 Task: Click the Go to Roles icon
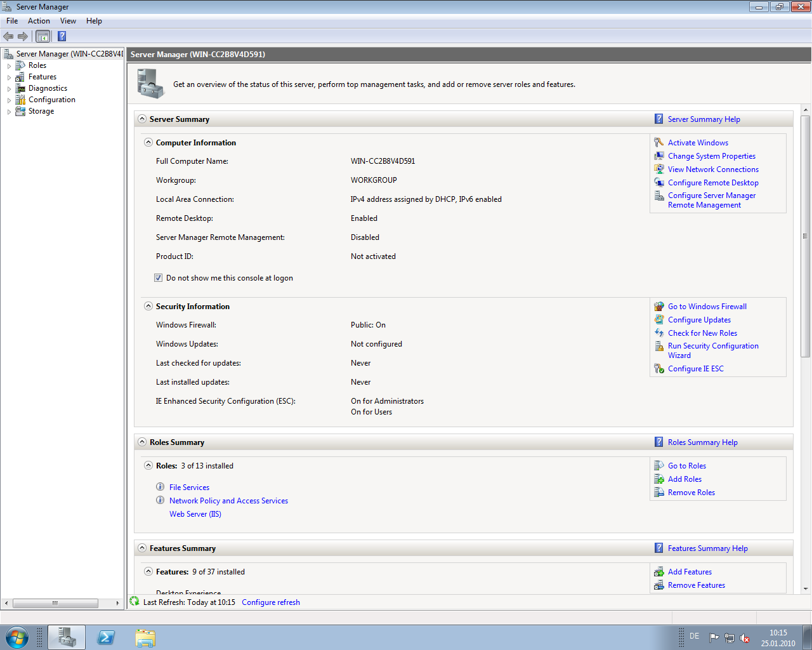(x=659, y=466)
